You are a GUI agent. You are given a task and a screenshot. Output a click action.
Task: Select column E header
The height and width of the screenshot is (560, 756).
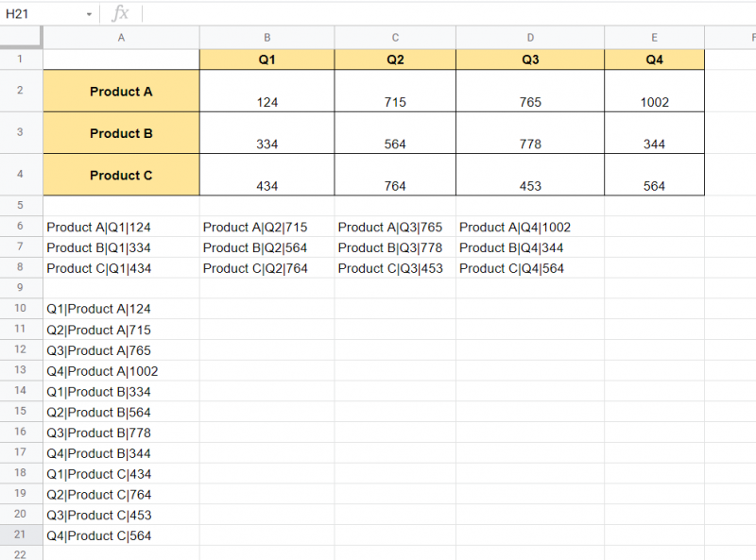pos(654,37)
